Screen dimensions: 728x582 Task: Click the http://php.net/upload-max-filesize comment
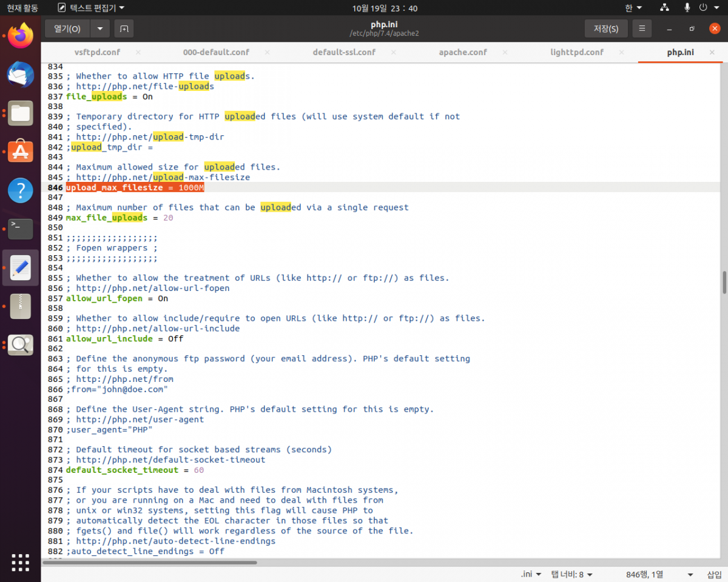158,177
